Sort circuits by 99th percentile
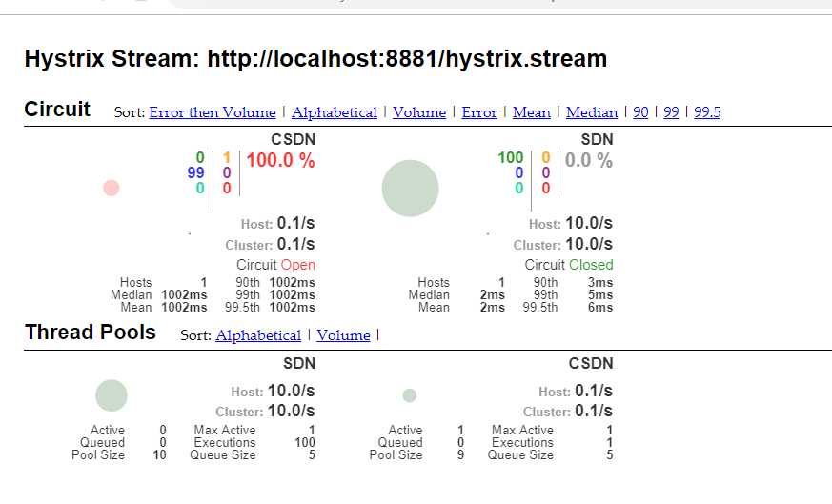Screen dimensions: 832x504 [671, 112]
